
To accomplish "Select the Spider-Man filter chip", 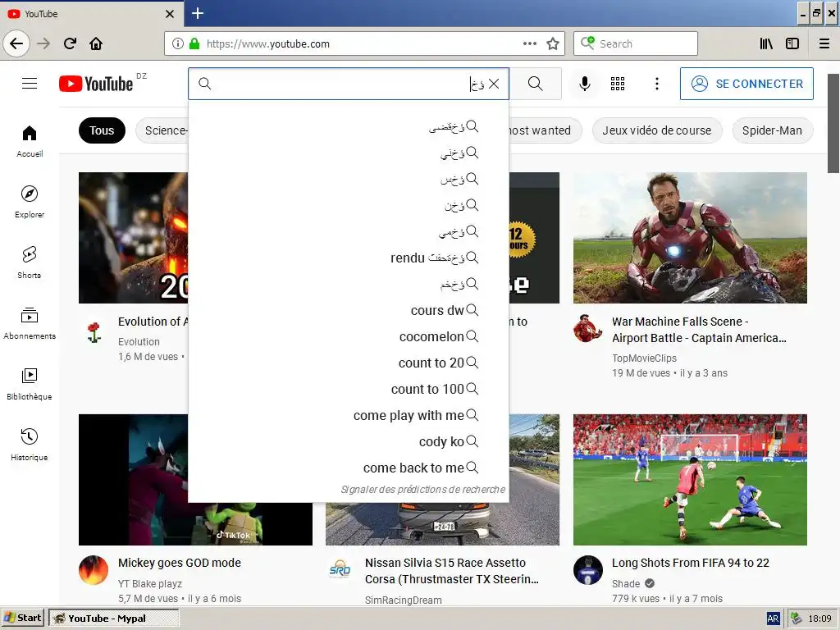I will coord(772,130).
